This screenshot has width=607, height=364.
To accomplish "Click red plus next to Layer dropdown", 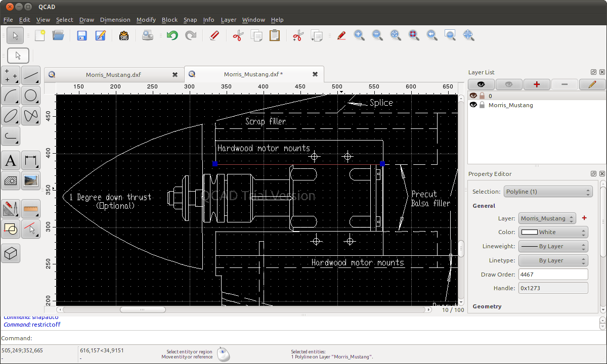I will [585, 218].
